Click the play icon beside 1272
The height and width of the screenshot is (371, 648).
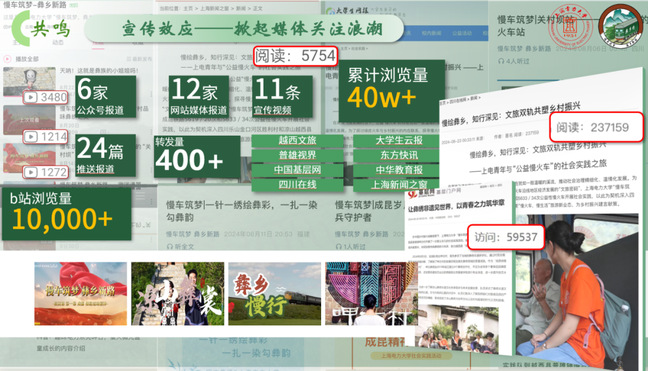pyautogui.click(x=31, y=172)
